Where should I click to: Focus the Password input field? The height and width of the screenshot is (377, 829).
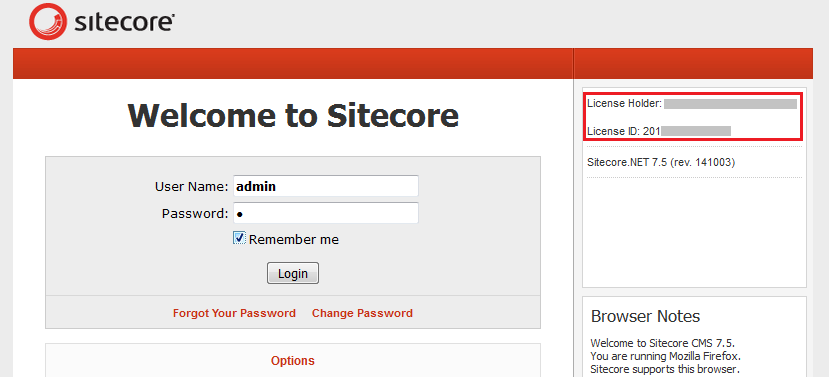pos(326,213)
